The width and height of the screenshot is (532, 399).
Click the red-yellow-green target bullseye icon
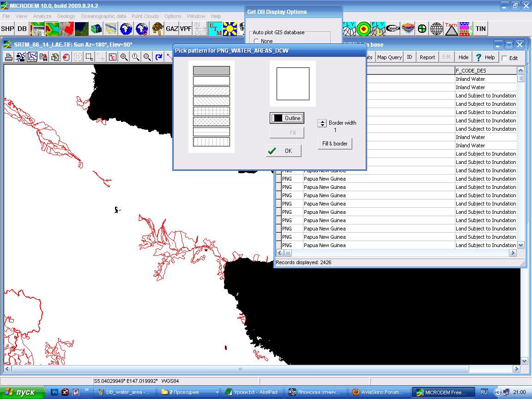364,29
